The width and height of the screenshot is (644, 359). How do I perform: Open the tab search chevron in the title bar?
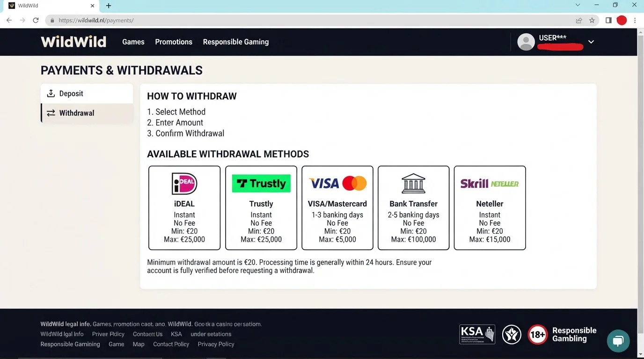click(x=578, y=5)
